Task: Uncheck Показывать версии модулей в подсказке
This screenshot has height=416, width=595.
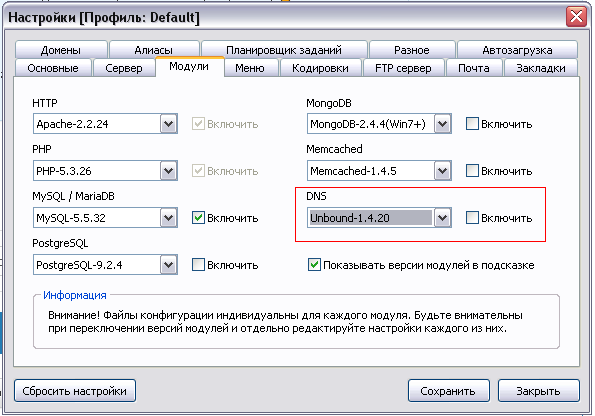Action: [x=314, y=265]
